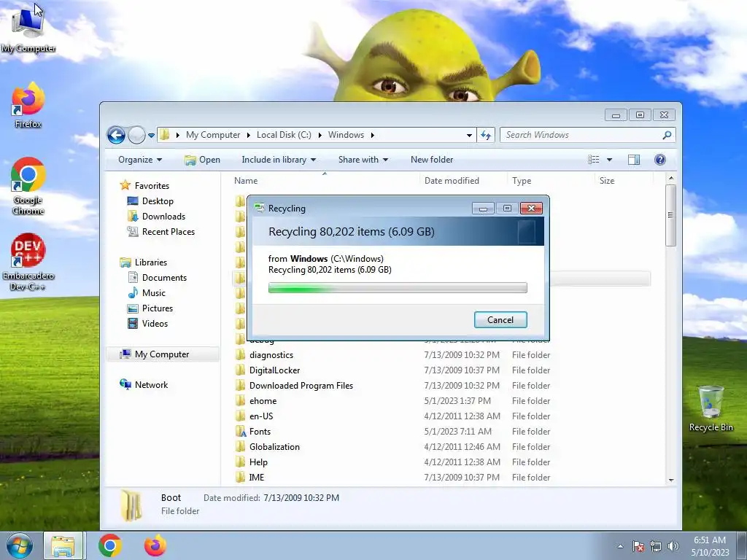Image resolution: width=747 pixels, height=560 pixels.
Task: Select Favorites in the navigation pane
Action: [x=152, y=186]
